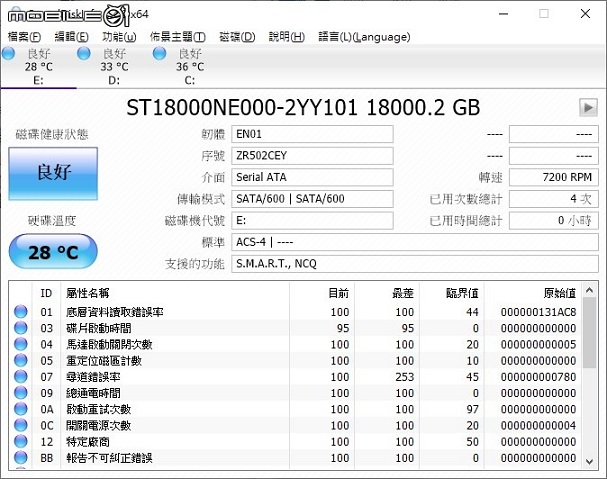Image resolution: width=607 pixels, height=479 pixels.
Task: Click status orb for attribute 09
Action: click(x=21, y=393)
